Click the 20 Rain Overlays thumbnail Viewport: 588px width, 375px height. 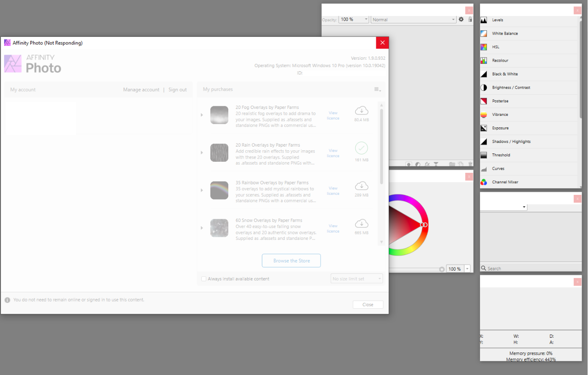[x=219, y=153]
